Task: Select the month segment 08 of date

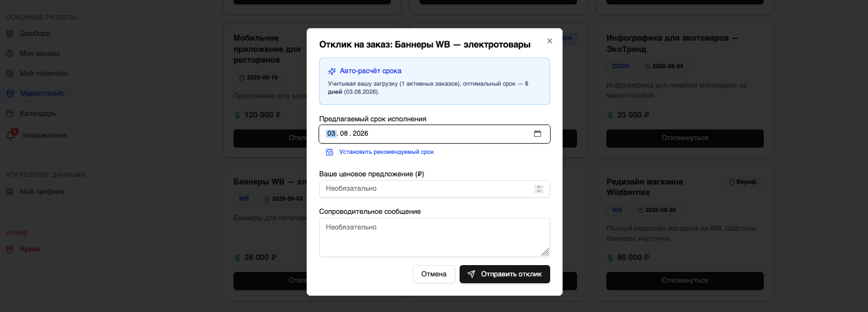Action: [x=343, y=133]
